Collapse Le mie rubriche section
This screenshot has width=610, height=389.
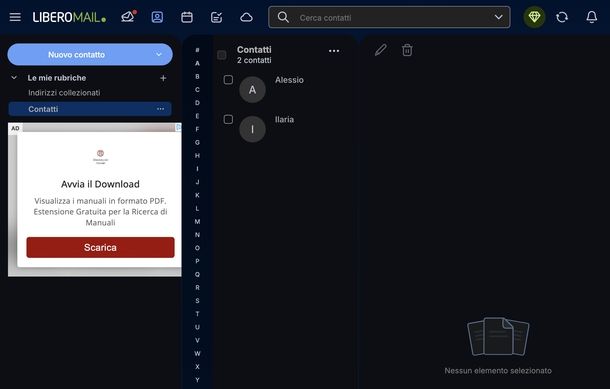[x=14, y=78]
